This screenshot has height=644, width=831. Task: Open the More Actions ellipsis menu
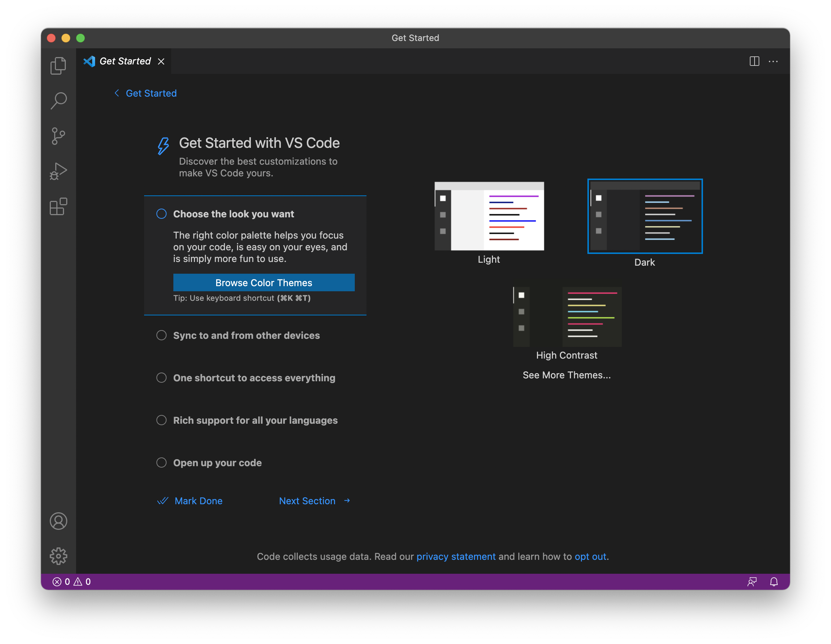[x=773, y=61]
